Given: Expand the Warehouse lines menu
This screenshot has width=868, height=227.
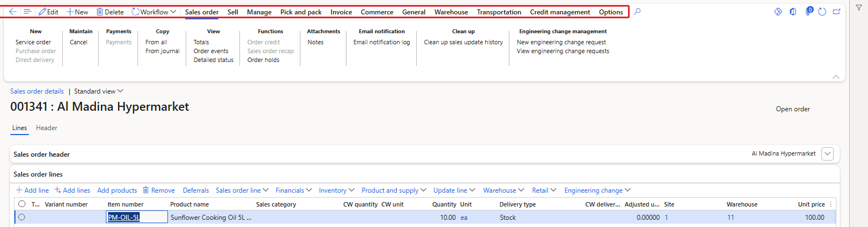Looking at the screenshot, I should [504, 190].
